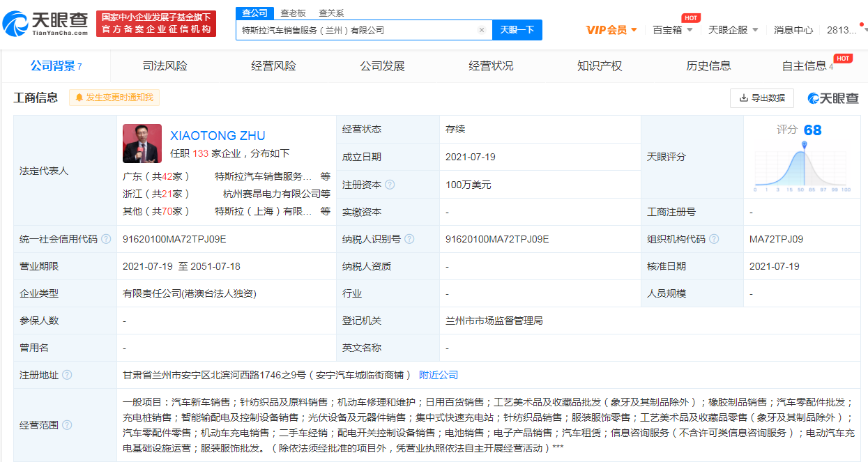Screen dimensions: 868x462
Task: Click the TianYanCha logo in header
Action: click(46, 24)
